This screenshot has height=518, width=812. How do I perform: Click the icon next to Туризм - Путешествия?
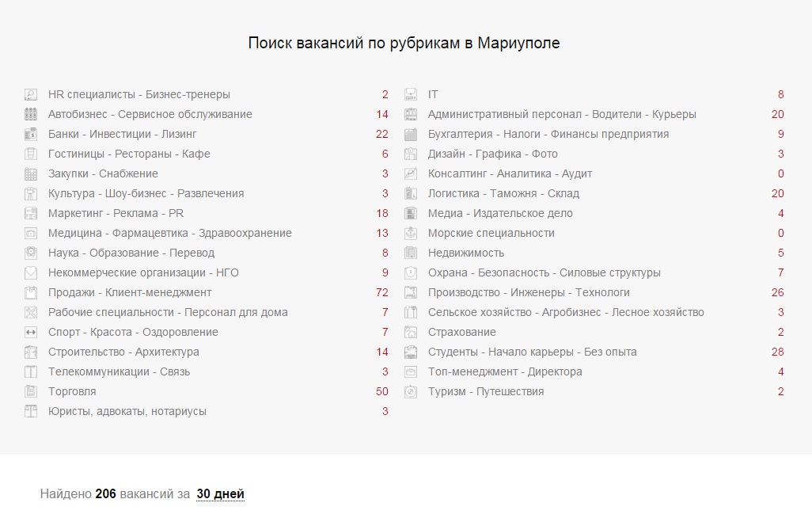click(x=411, y=391)
